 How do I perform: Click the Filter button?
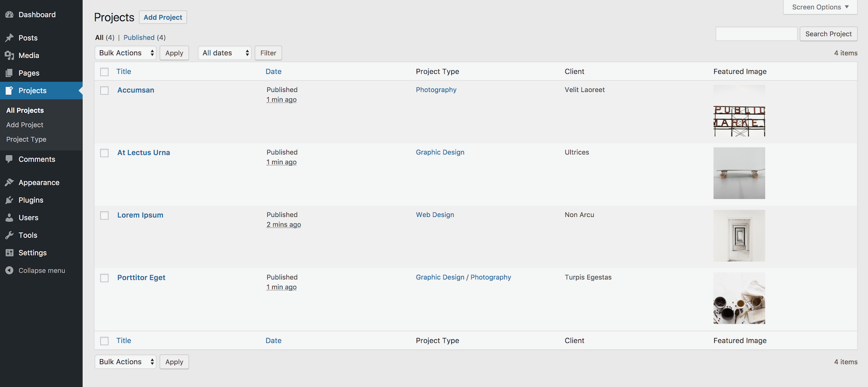[x=268, y=53]
